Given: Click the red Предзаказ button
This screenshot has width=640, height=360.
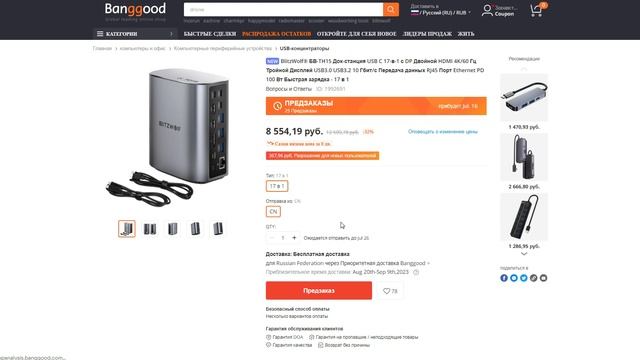Looking at the screenshot, I should (319, 291).
